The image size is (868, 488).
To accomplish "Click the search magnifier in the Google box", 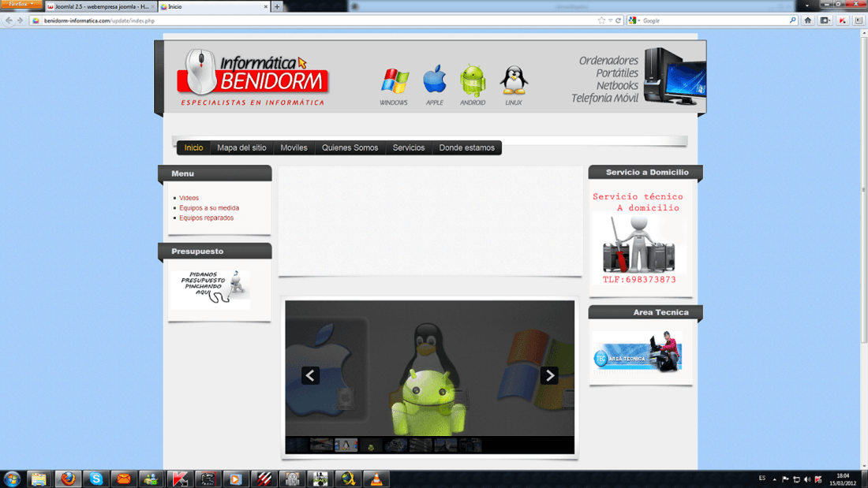I will click(x=793, y=20).
